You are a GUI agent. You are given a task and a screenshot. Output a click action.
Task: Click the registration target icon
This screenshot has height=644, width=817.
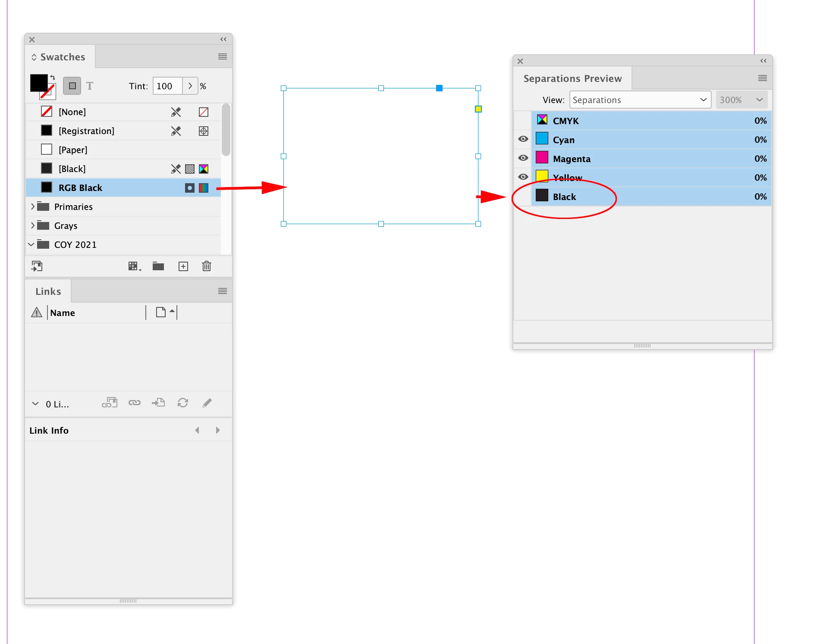pos(204,131)
